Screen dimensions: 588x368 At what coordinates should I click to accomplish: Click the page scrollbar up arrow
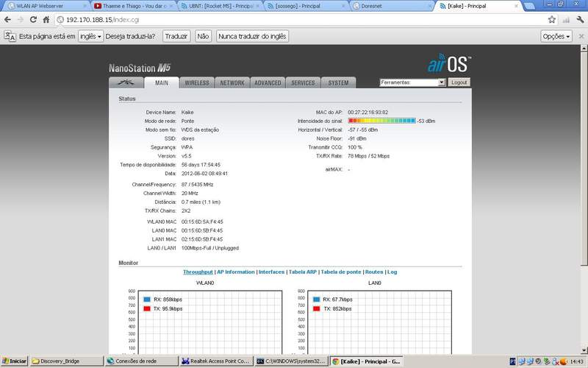coord(584,48)
